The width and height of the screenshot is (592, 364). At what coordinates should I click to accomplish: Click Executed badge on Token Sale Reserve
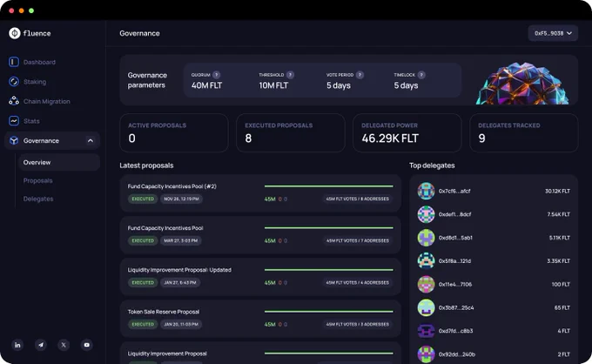[x=143, y=324]
